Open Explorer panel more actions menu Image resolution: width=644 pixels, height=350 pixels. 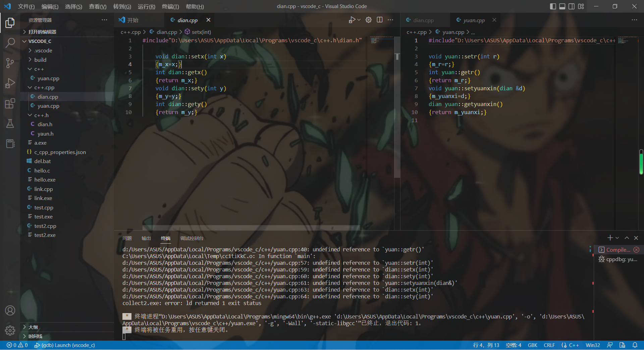click(x=104, y=20)
